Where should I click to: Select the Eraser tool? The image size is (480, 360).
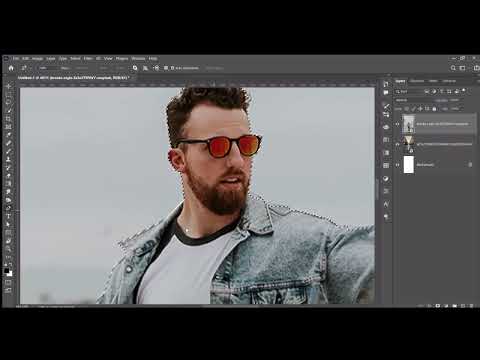pyautogui.click(x=9, y=176)
